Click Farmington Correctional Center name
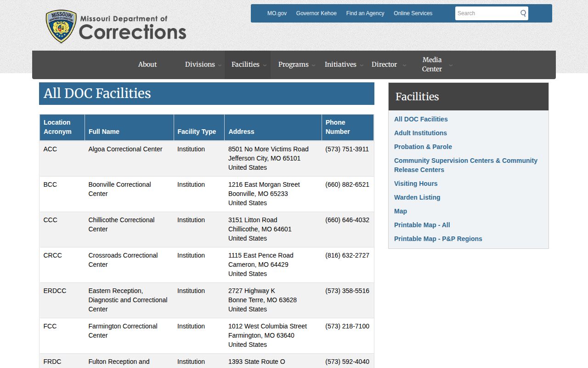This screenshot has width=588, height=368. 123,331
